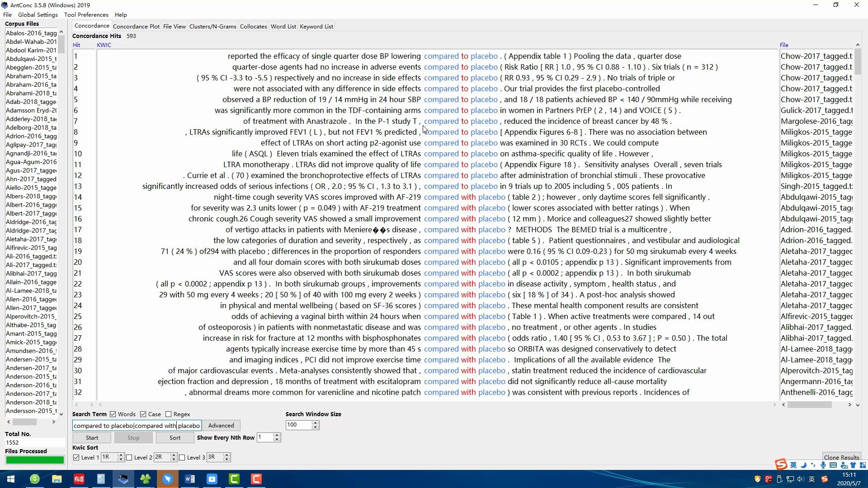Open the red Youdao dictionary taskbar icon
The image size is (868, 488).
point(79,479)
